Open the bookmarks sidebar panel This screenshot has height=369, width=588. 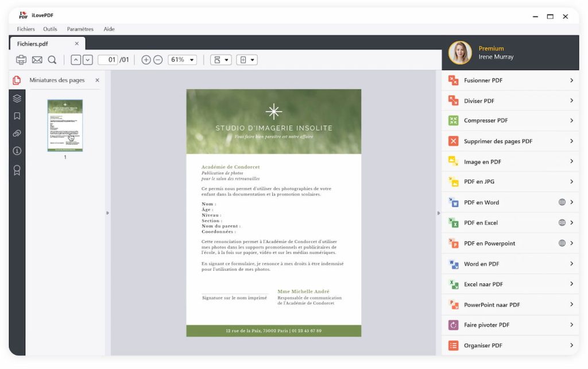[x=17, y=116]
